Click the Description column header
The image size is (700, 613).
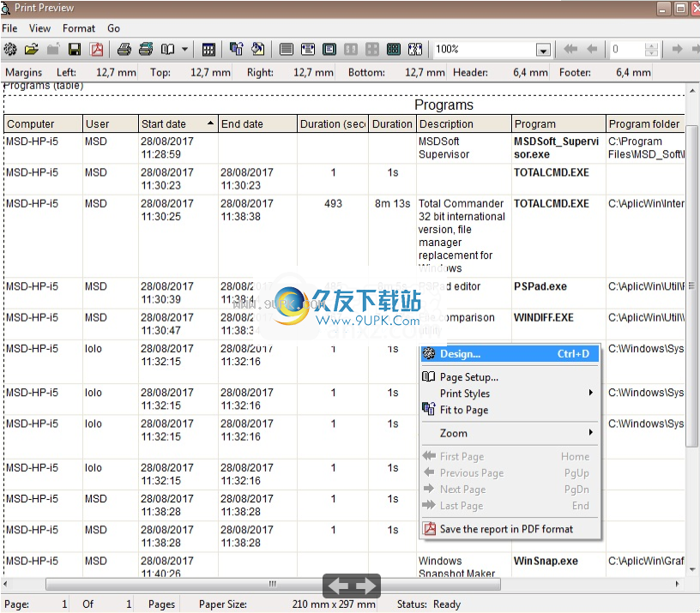(x=463, y=124)
